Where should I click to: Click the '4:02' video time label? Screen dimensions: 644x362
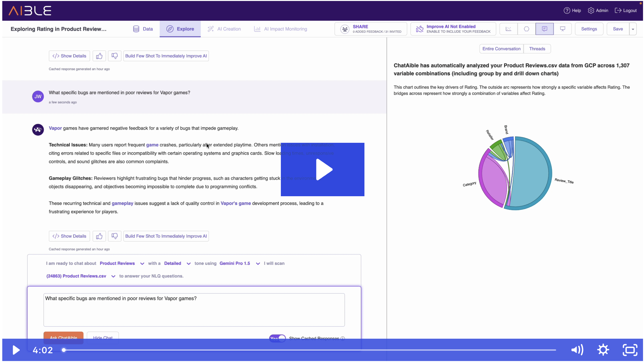click(43, 350)
